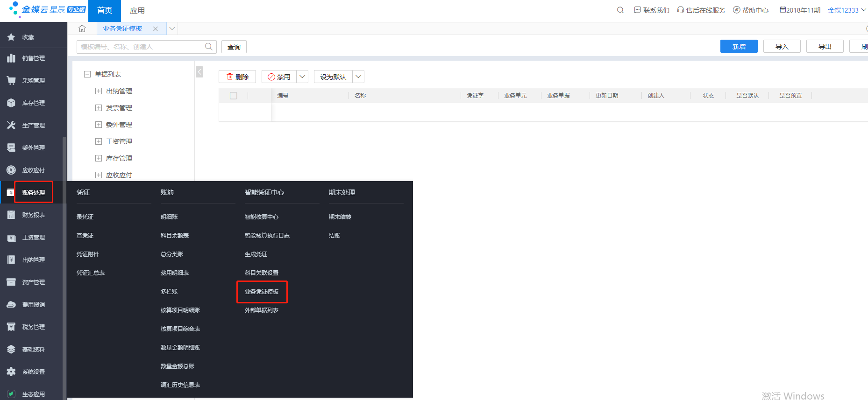
Task: Open 税务管理 sidebar icon
Action: click(11, 327)
